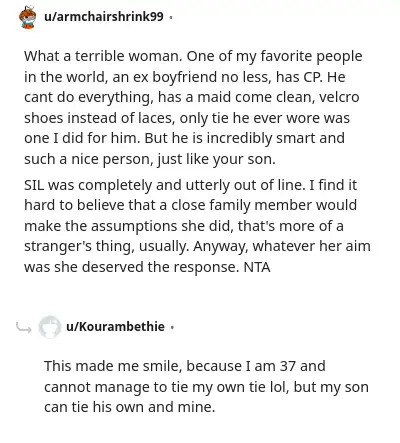Click the curved reply thread arrow icon
400x443 pixels.
pyautogui.click(x=24, y=328)
